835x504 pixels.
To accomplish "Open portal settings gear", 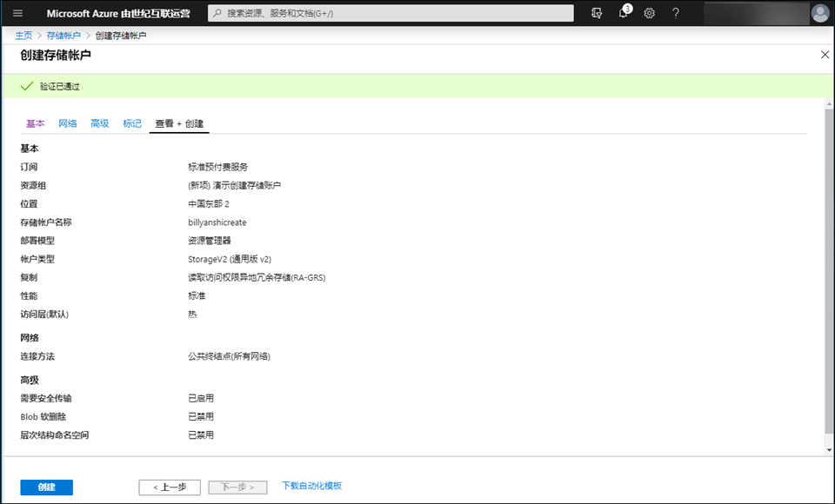I will [x=650, y=13].
